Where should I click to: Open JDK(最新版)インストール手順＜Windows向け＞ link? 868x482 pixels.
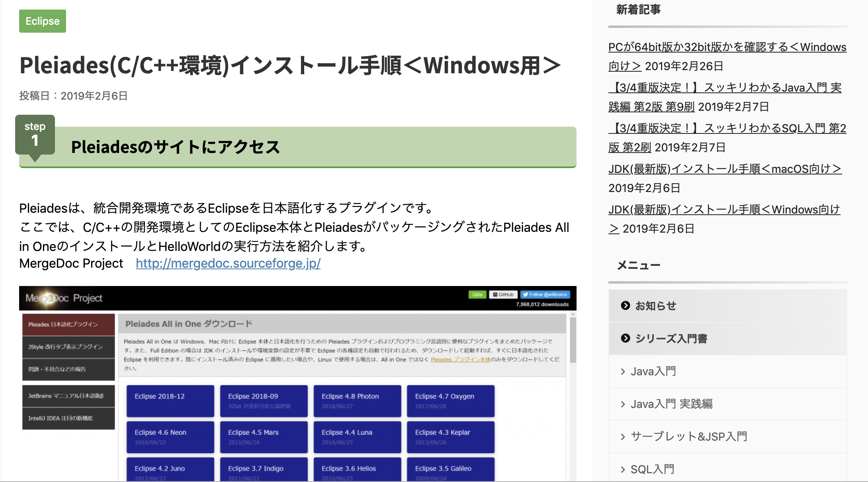pos(724,219)
